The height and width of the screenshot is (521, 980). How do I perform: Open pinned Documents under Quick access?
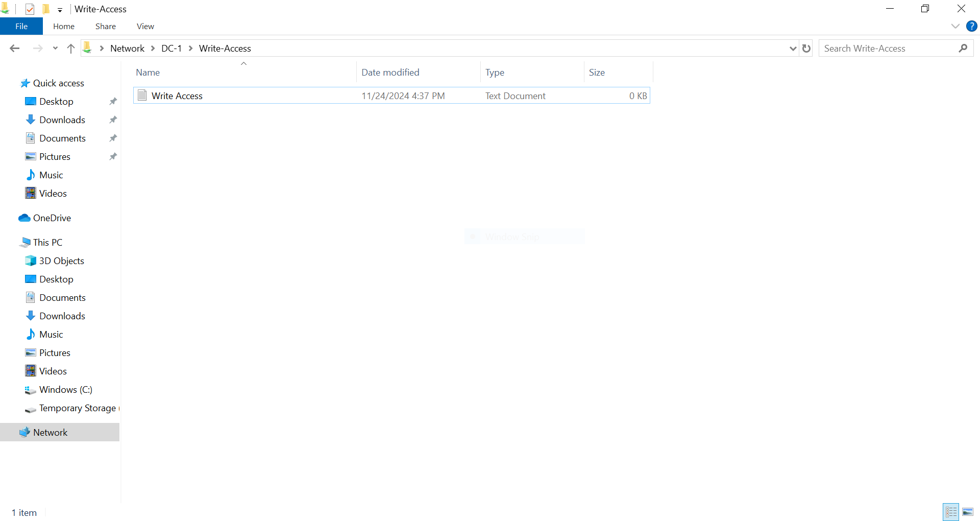tap(62, 138)
